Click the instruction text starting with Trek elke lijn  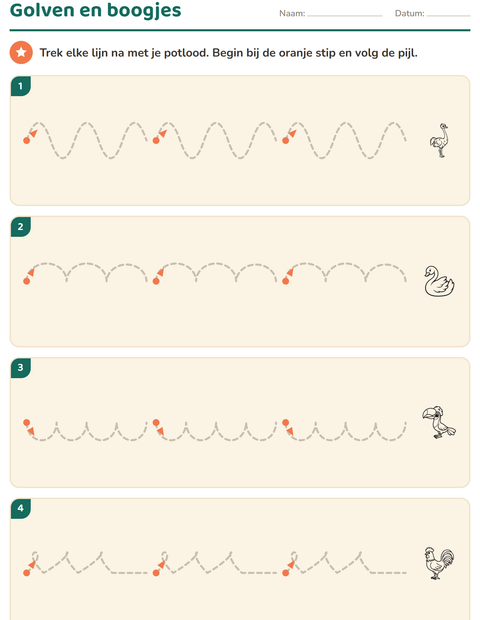click(229, 53)
